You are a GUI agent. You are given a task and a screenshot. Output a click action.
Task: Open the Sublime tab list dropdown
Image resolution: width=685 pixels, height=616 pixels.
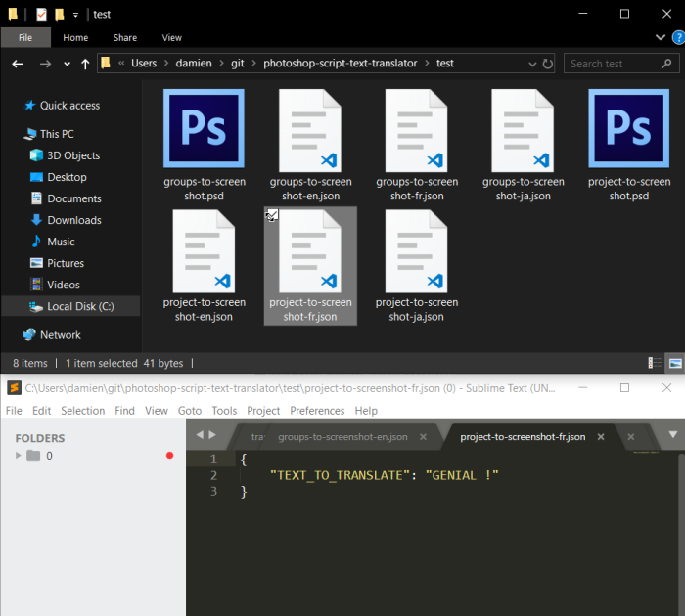coord(673,434)
